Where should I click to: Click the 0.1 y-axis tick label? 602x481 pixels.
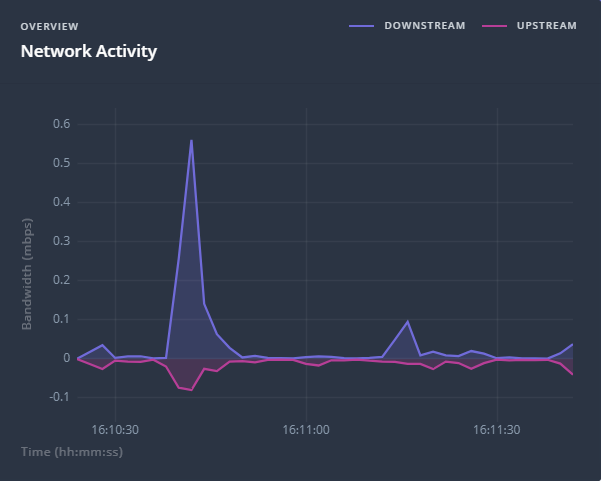[61, 319]
